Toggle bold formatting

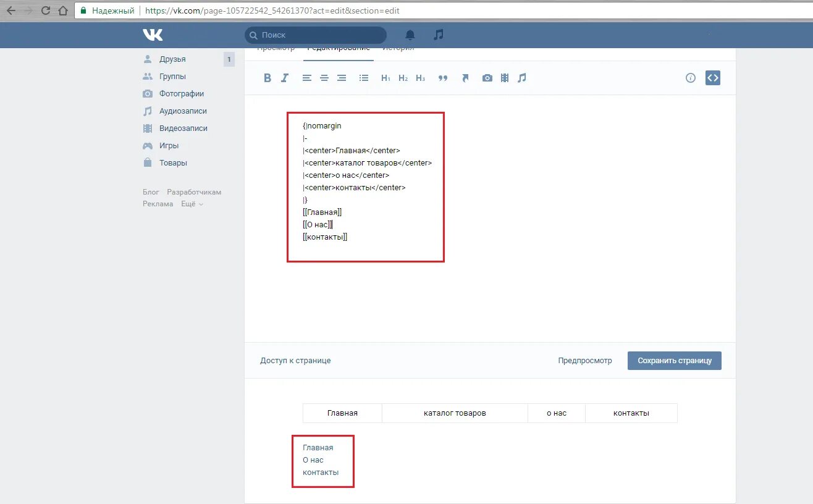point(267,78)
